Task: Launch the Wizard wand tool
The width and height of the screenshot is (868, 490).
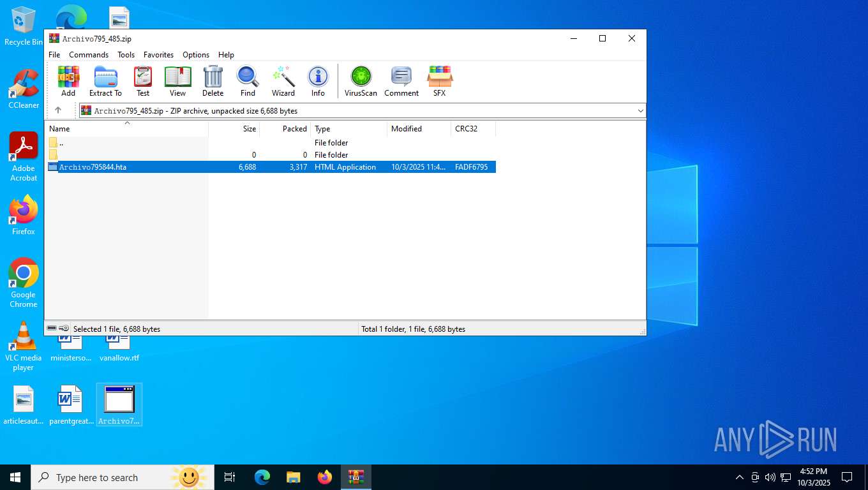Action: (x=283, y=81)
